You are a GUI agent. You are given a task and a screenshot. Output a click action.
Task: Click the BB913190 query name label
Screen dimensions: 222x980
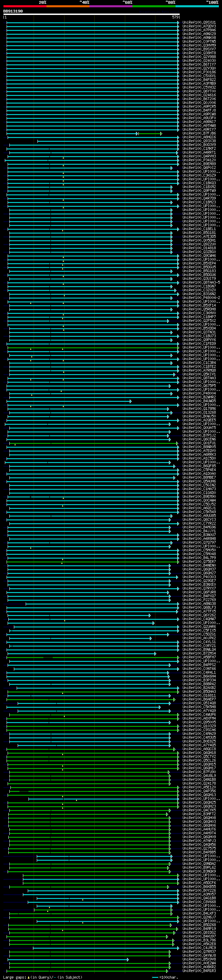pos(13,11)
